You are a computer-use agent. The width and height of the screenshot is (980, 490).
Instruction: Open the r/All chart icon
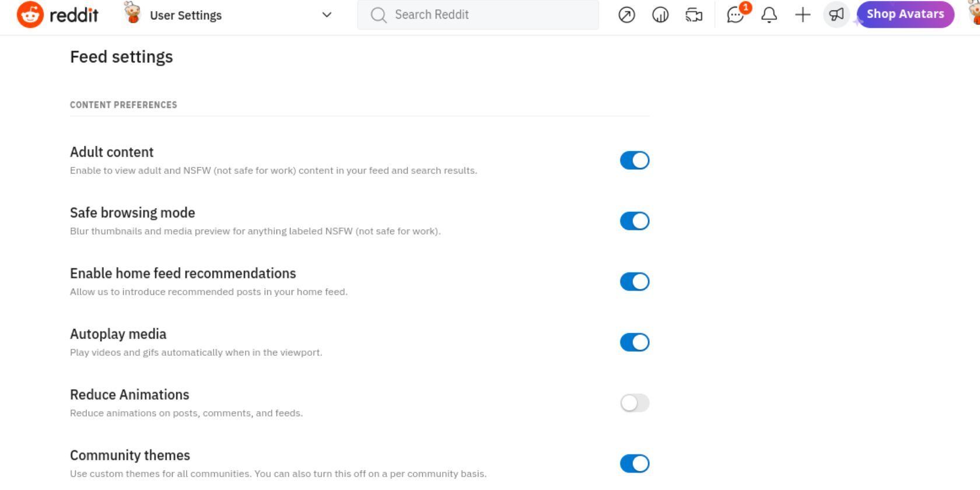point(660,15)
